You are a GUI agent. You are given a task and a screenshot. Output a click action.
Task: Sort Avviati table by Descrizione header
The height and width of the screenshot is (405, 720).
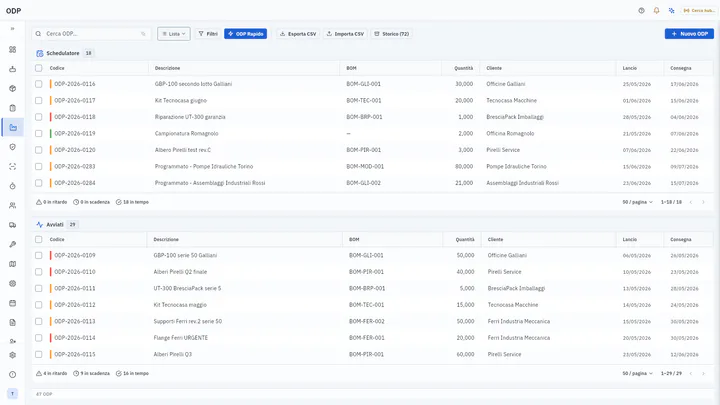tap(166, 239)
